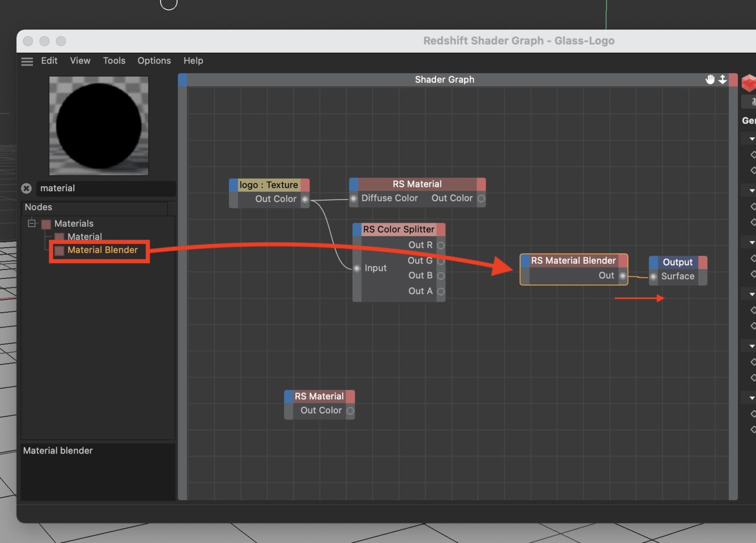
Task: Click the Out port of RS Material Blender
Action: (623, 276)
